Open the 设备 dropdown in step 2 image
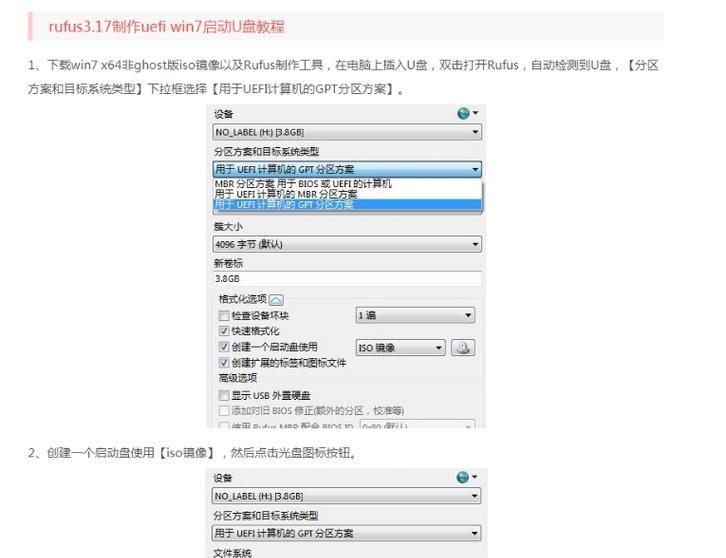The width and height of the screenshot is (726, 558). pos(346,496)
